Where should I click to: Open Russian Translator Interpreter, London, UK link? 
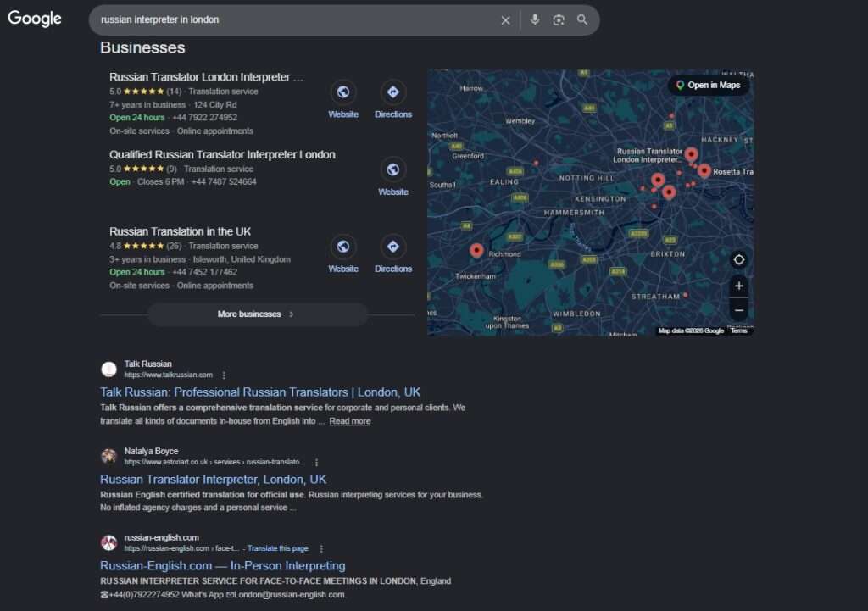coord(213,480)
